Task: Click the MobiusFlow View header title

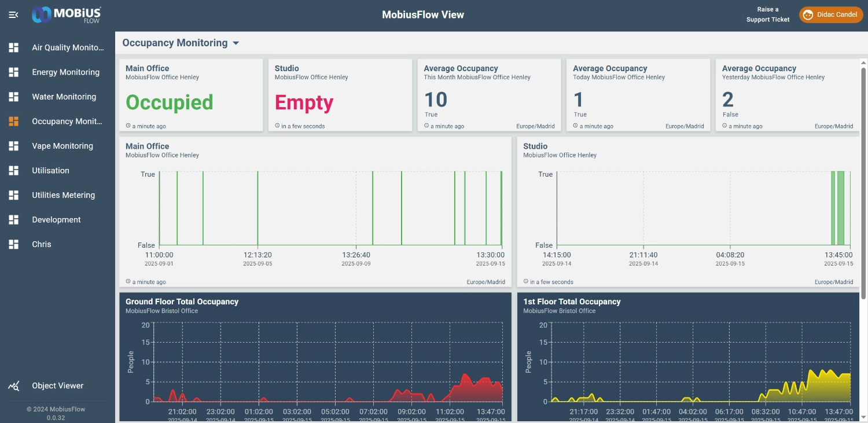Action: click(423, 14)
